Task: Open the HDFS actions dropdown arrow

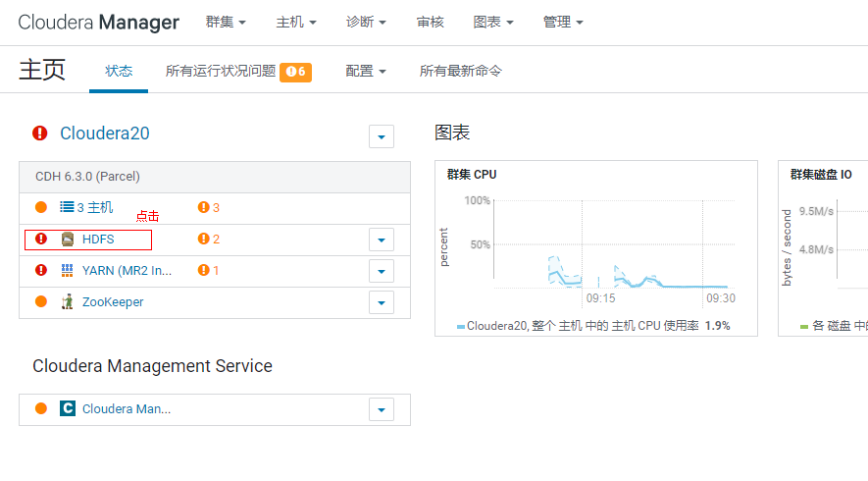Action: point(382,240)
